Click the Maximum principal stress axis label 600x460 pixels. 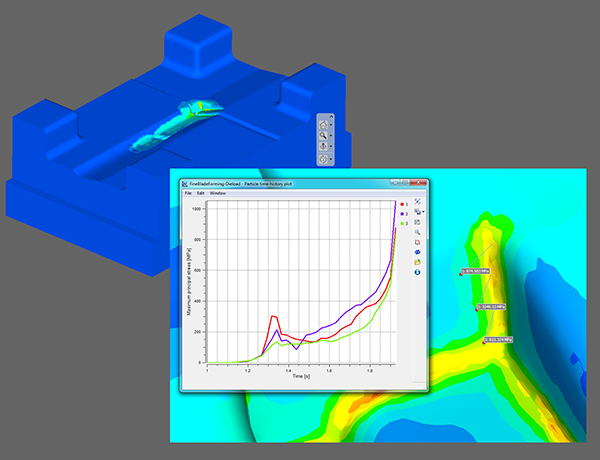[x=188, y=282]
